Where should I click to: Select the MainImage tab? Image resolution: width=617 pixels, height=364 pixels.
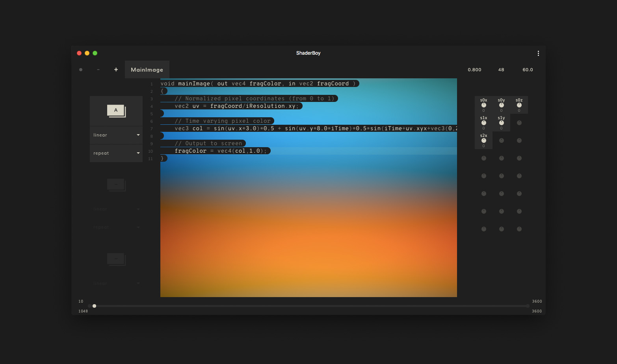point(147,70)
